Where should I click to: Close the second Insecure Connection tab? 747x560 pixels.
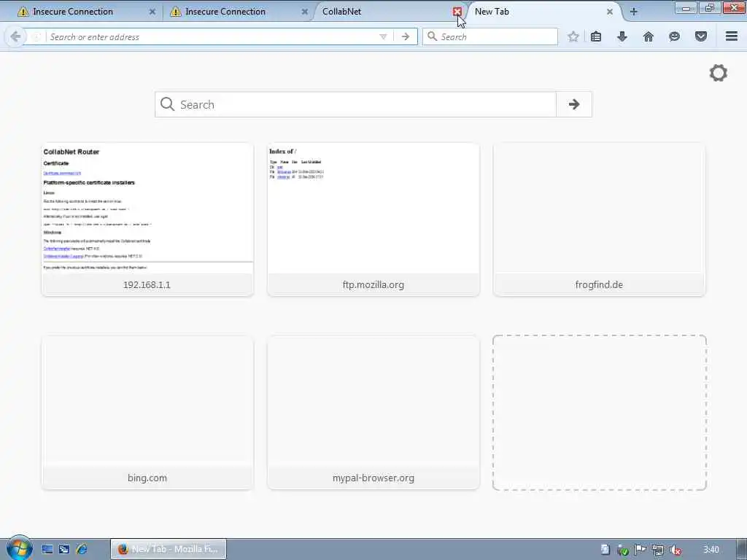305,12
